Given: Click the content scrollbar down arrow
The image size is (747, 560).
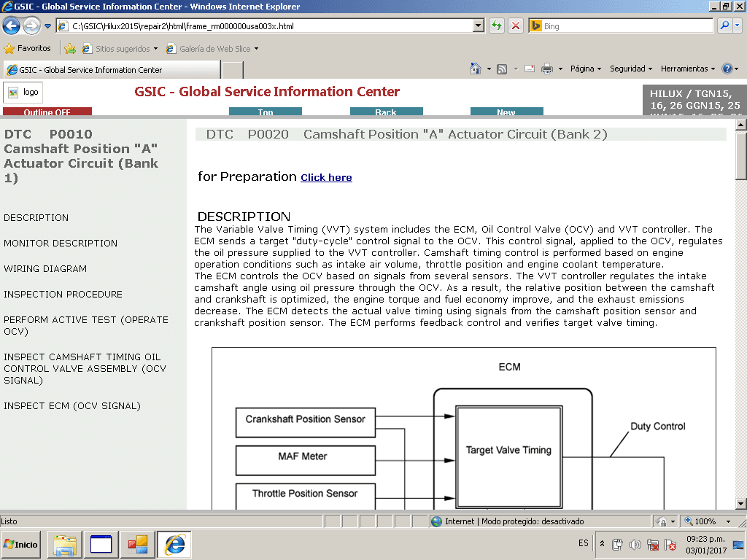Looking at the screenshot, I should click(741, 503).
